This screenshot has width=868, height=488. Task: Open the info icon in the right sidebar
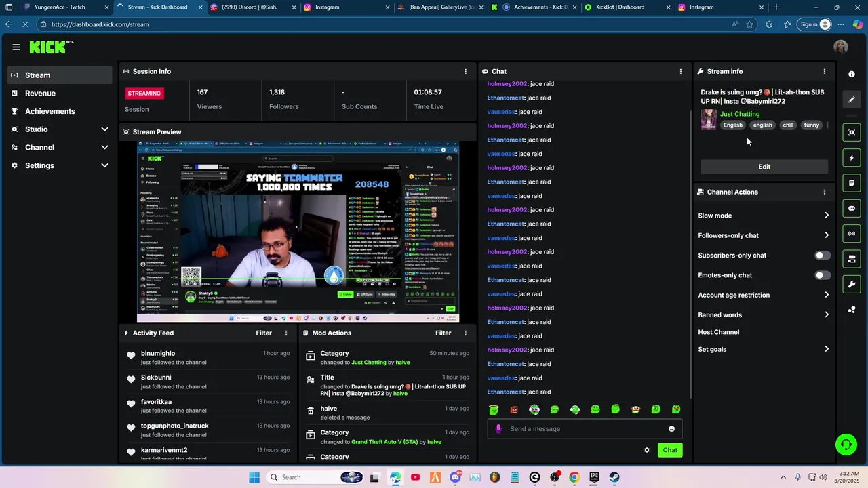852,74
